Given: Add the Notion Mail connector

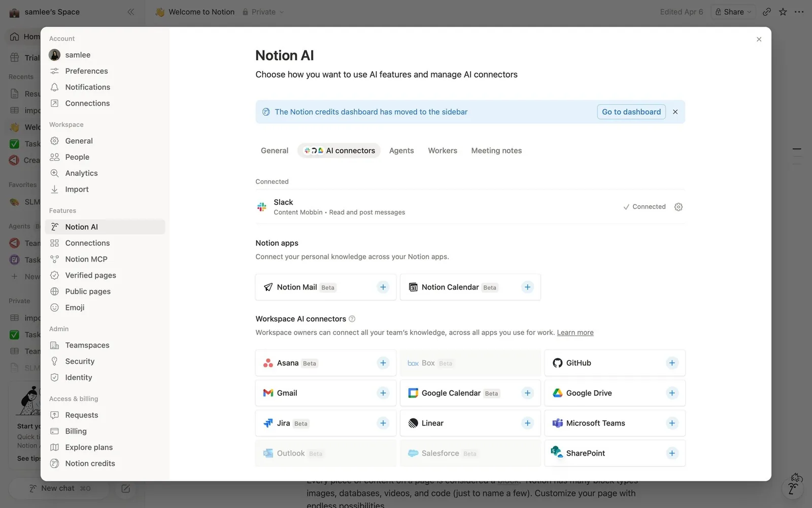Looking at the screenshot, I should pyautogui.click(x=383, y=287).
